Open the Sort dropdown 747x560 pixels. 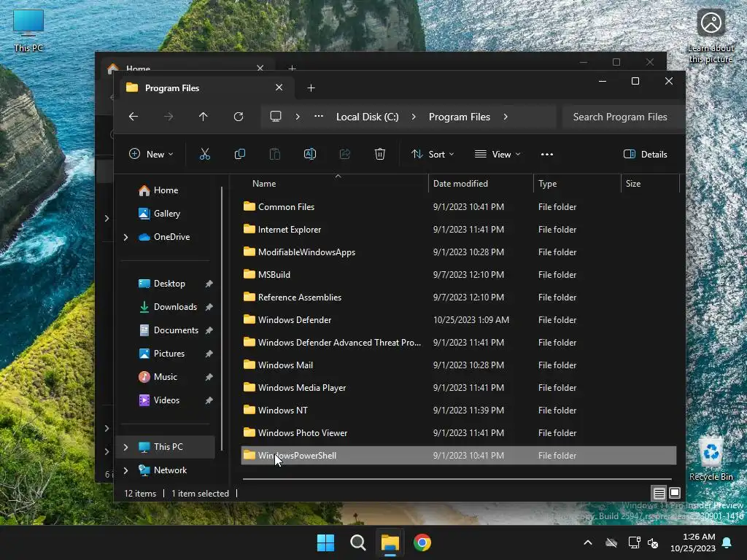(x=433, y=155)
